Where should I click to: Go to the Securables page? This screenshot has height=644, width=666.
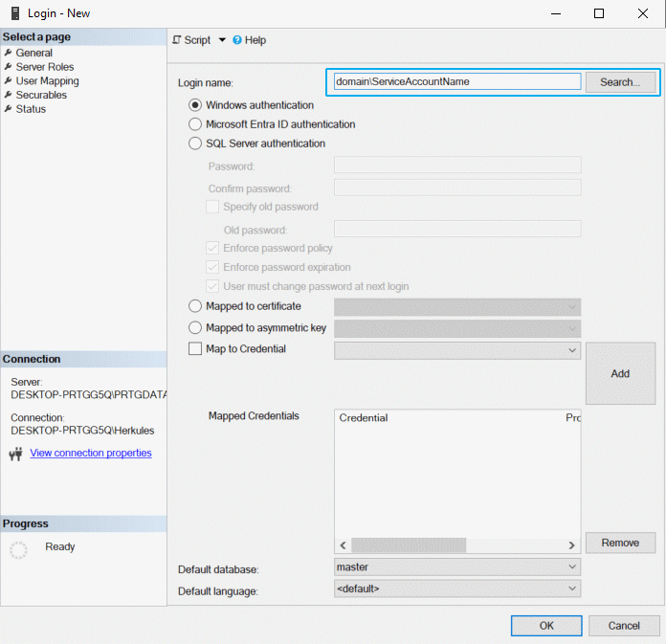pyautogui.click(x=41, y=95)
